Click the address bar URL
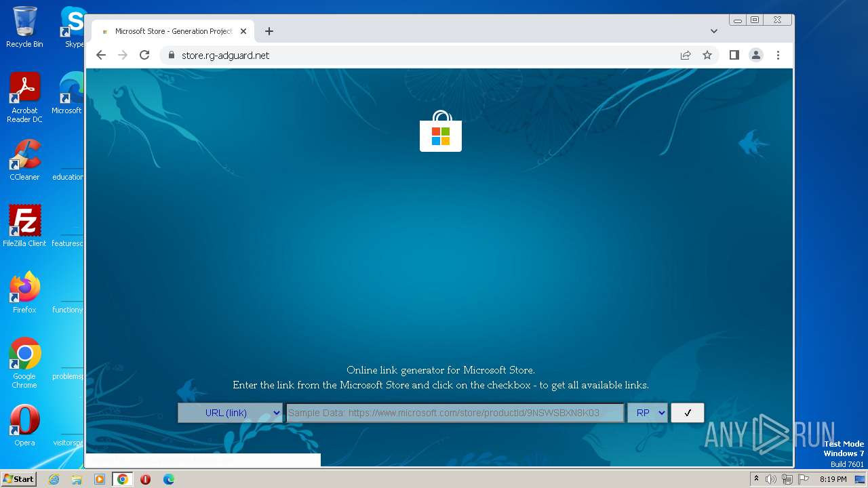The width and height of the screenshot is (868, 488). 225,55
